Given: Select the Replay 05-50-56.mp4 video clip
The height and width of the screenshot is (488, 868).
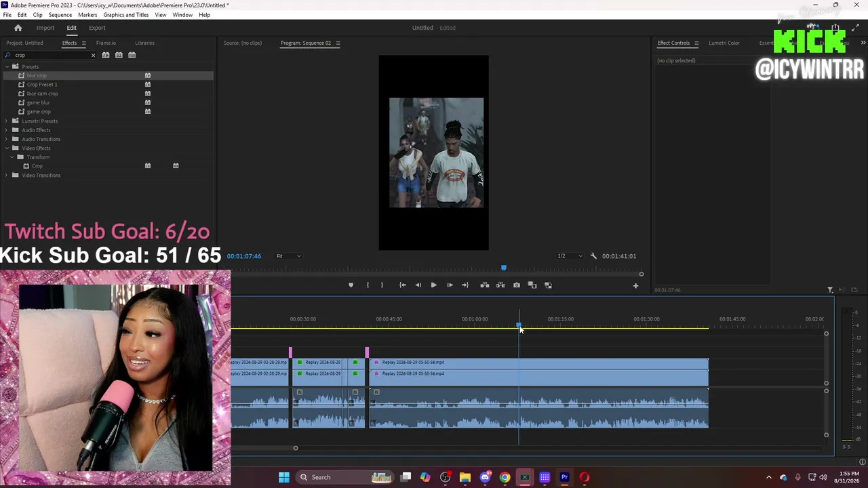Looking at the screenshot, I should pyautogui.click(x=539, y=363).
